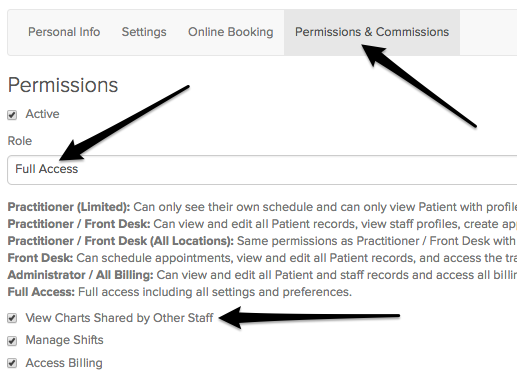The height and width of the screenshot is (379, 517).
Task: Click the View Charts Shared by Other Staff label
Action: click(119, 318)
